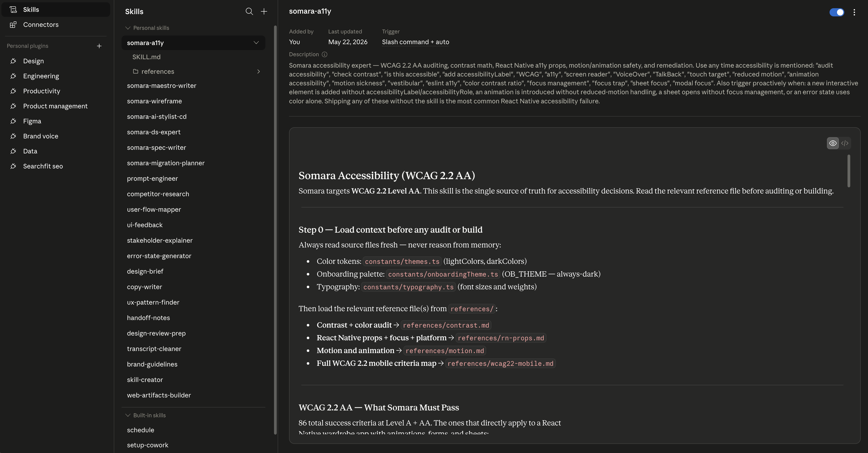The width and height of the screenshot is (868, 453).
Task: Select the somara-spec-writer skill
Action: (193, 148)
